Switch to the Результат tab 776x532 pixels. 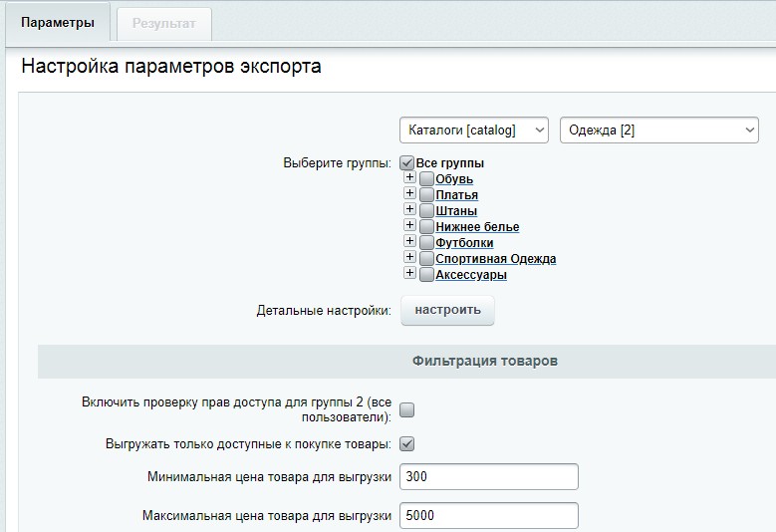163,23
